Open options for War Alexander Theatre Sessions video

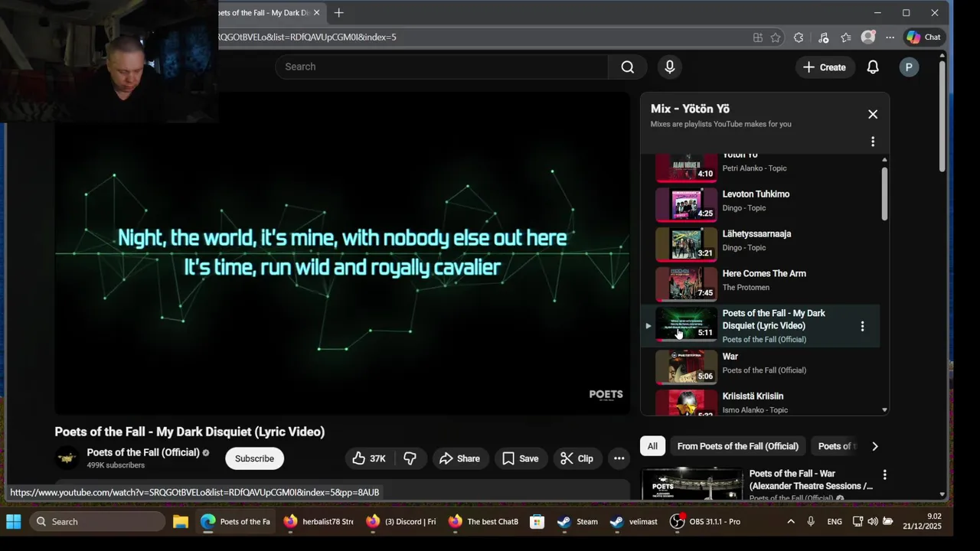(884, 474)
